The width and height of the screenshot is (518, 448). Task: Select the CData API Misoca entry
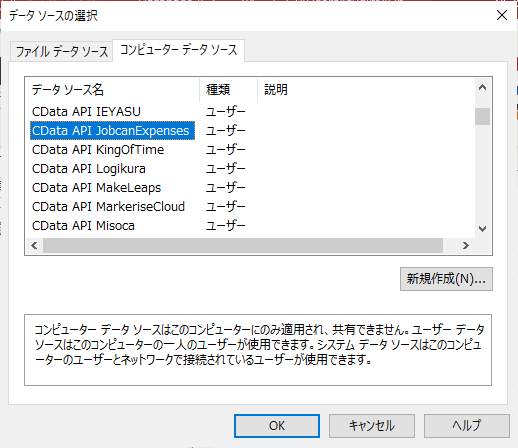(x=83, y=226)
